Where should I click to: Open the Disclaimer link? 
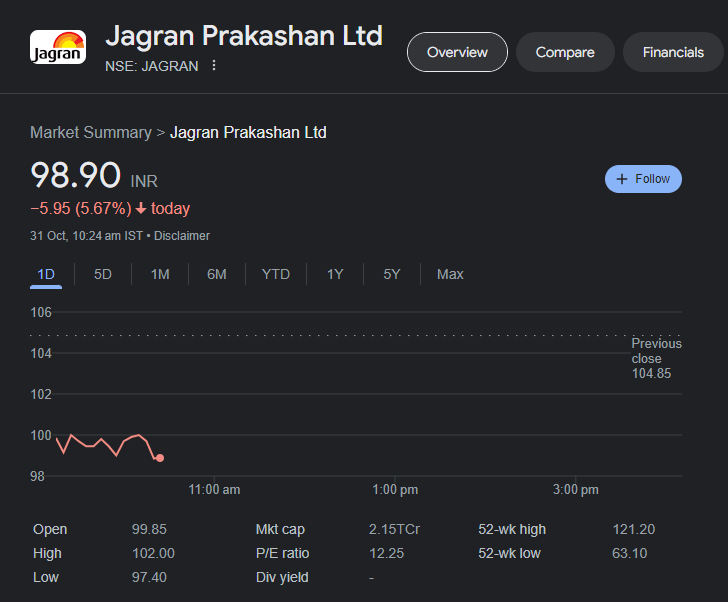182,236
